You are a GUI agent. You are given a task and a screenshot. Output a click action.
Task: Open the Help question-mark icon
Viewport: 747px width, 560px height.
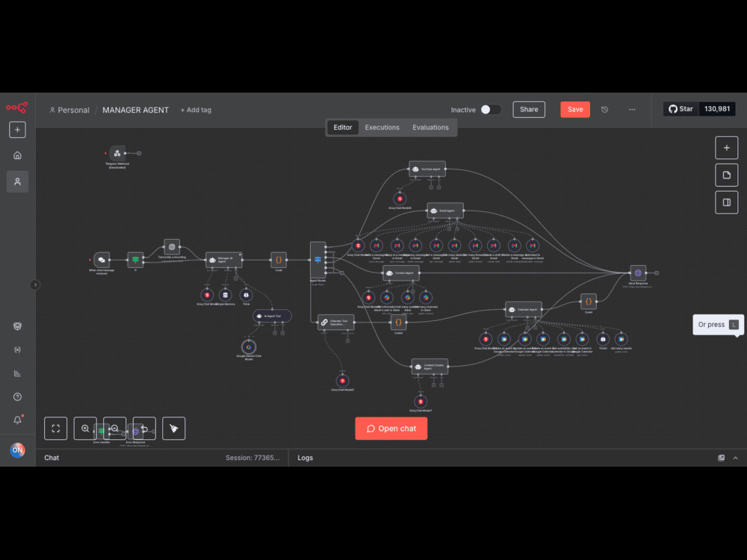17,396
